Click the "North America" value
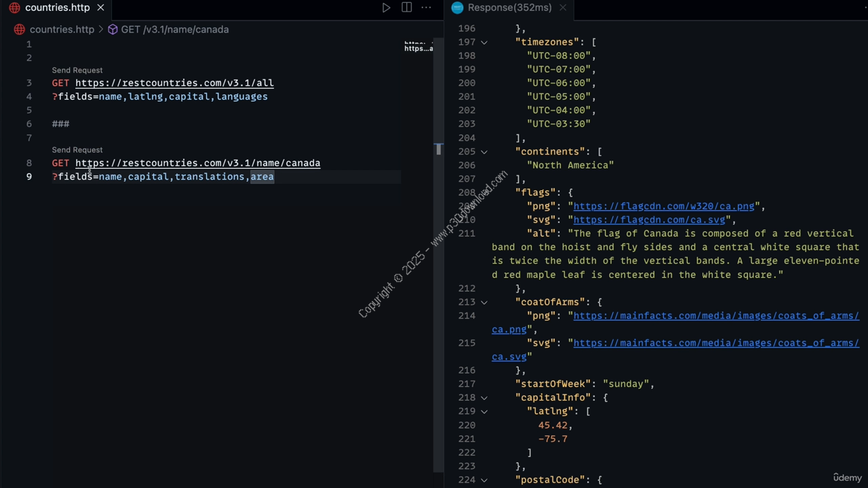868x488 pixels. (x=570, y=165)
